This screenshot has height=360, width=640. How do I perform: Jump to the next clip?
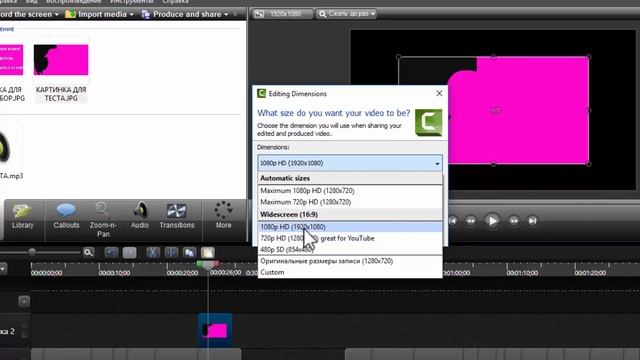pyautogui.click(x=532, y=221)
